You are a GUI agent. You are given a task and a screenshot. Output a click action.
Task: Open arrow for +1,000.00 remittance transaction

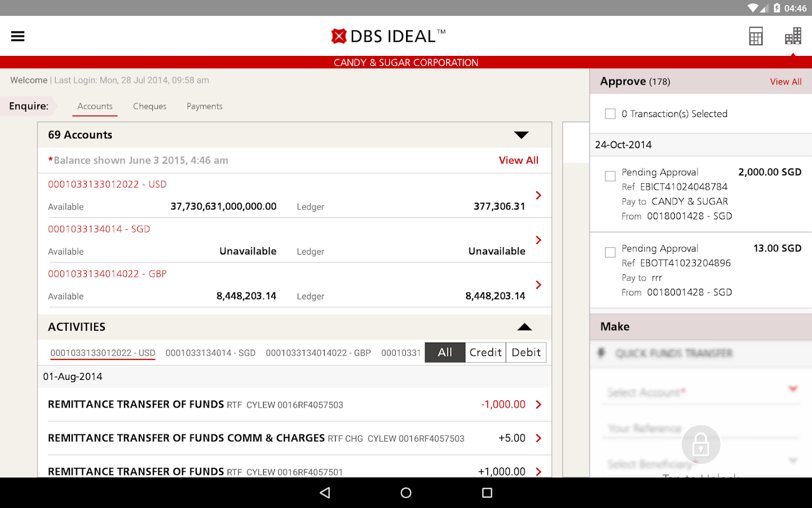point(539,471)
